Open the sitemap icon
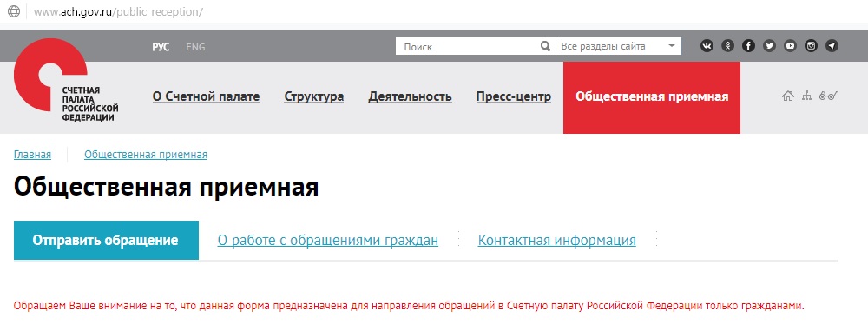This screenshot has height=325, width=868. (x=806, y=96)
